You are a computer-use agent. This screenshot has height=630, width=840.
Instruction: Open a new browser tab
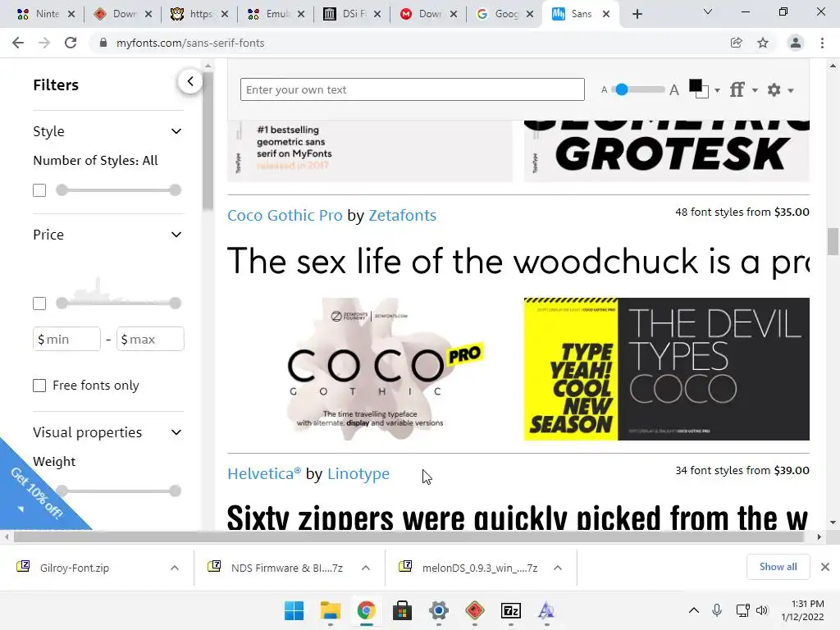pyautogui.click(x=637, y=15)
